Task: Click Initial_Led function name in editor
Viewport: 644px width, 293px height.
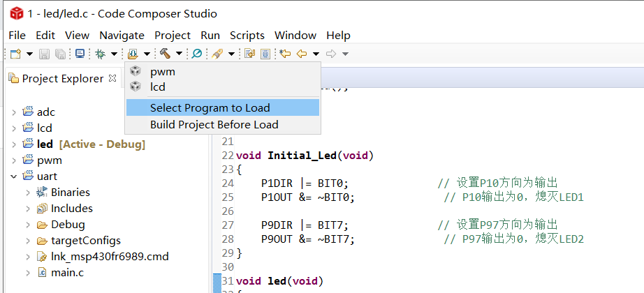Action: [303, 156]
